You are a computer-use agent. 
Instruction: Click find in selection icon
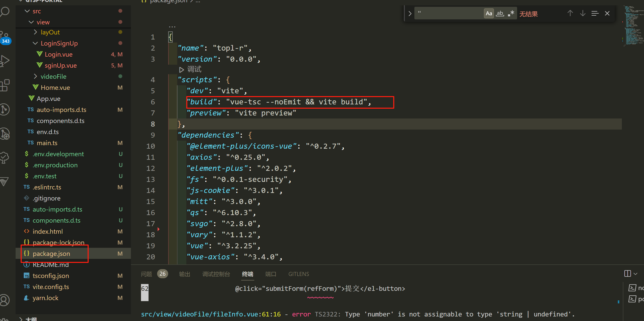point(595,13)
